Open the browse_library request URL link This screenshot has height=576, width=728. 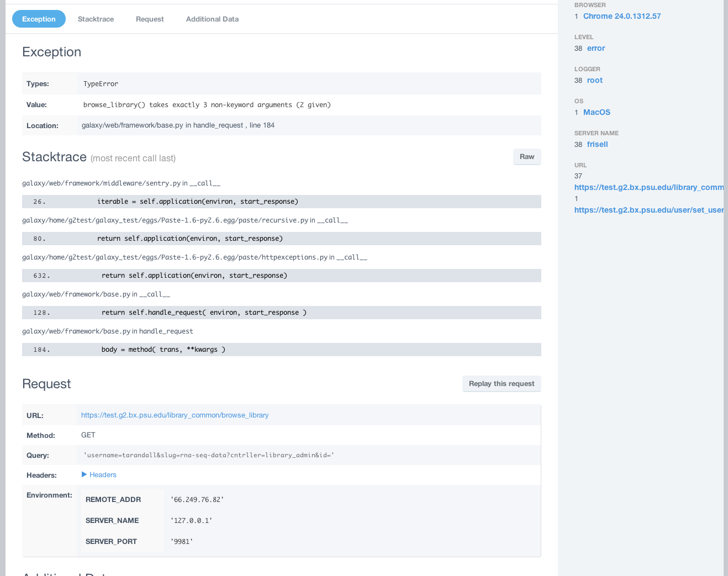click(x=175, y=415)
